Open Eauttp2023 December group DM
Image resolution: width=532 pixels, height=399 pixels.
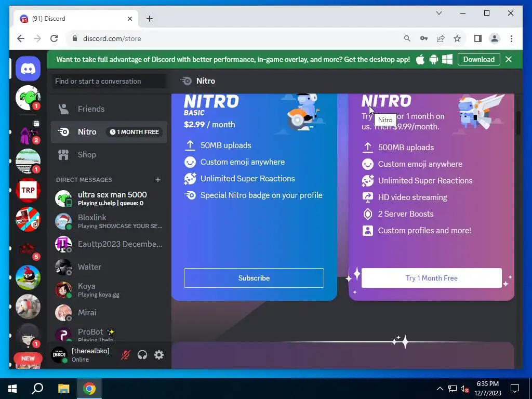(109, 244)
